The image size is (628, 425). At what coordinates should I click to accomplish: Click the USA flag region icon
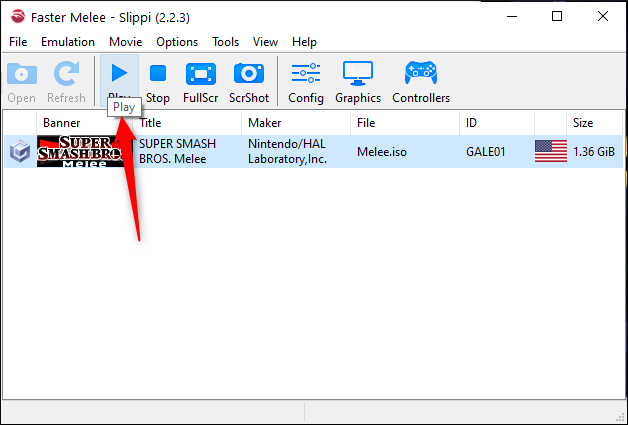(551, 151)
